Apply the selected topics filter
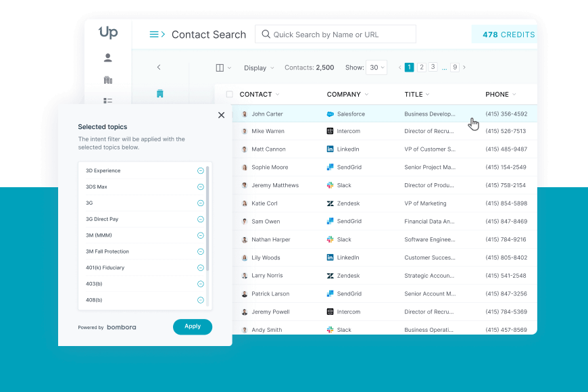The image size is (588, 392). (193, 326)
